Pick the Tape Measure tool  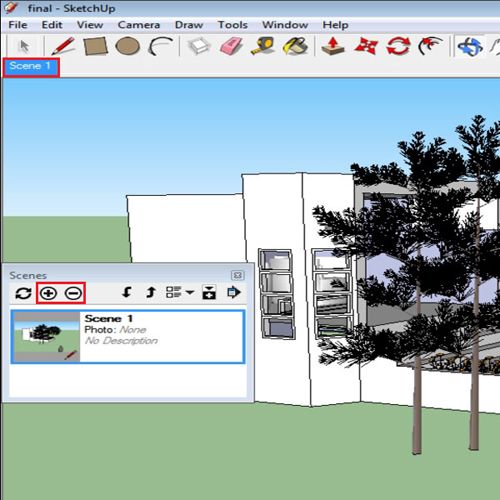coord(263,46)
